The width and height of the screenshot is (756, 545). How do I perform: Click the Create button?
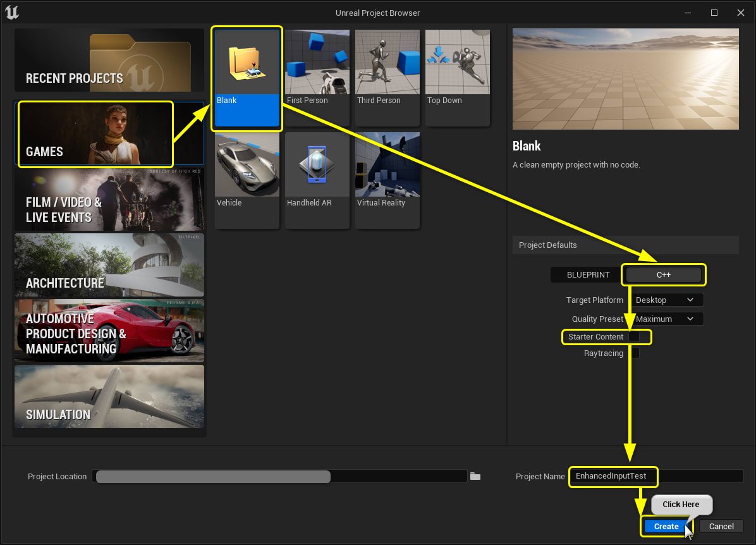[665, 526]
